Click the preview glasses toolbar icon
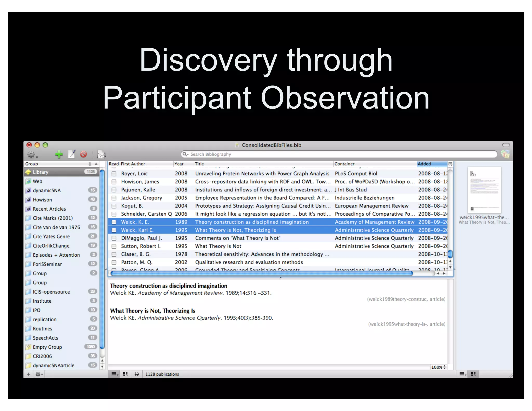The width and height of the screenshot is (532, 411). pyautogui.click(x=101, y=154)
